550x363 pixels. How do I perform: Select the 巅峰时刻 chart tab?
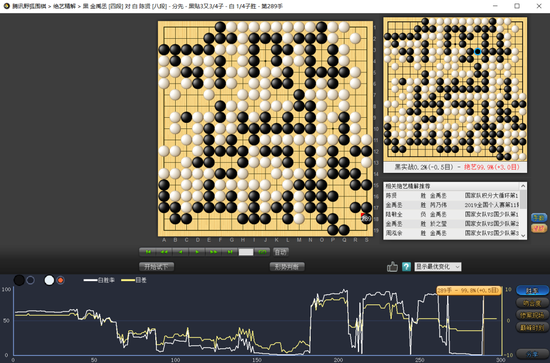click(x=532, y=328)
